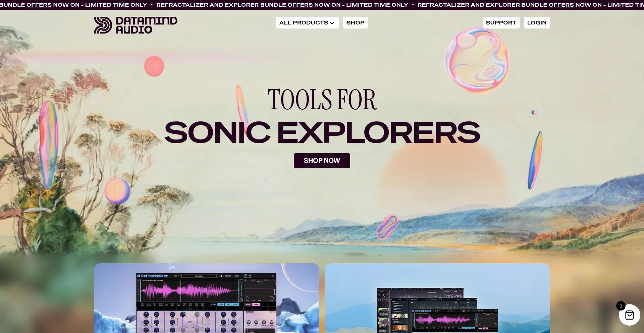Image resolution: width=644 pixels, height=333 pixels.
Task: Open the Shop menu item
Action: 355,22
